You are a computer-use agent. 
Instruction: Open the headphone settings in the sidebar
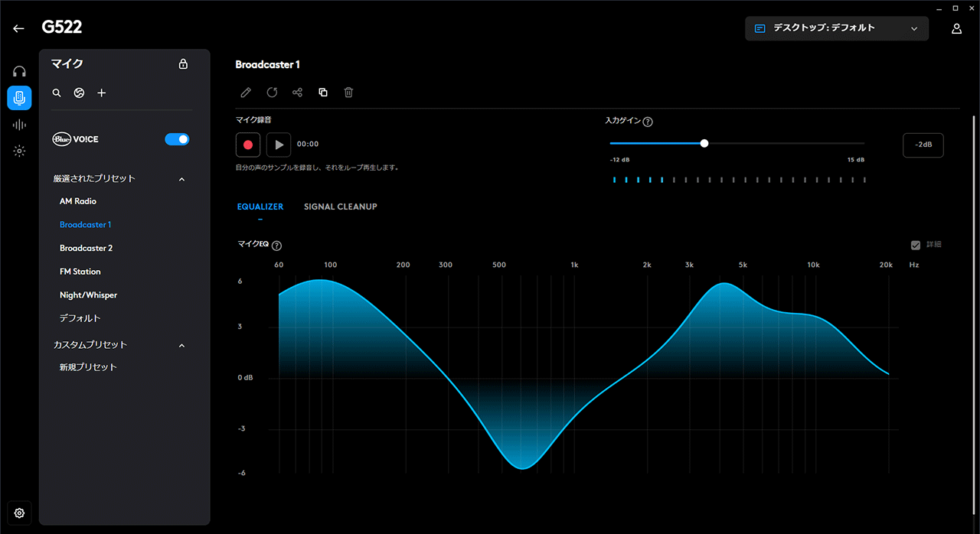[19, 72]
